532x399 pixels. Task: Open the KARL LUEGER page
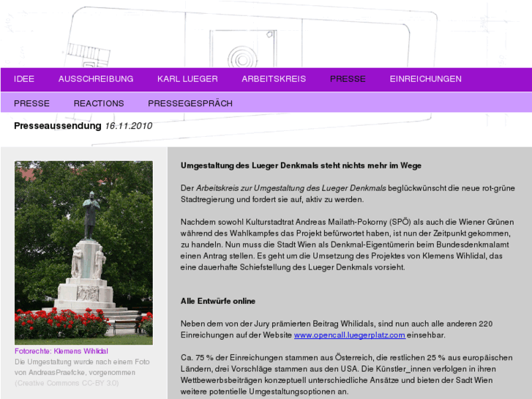coord(187,79)
